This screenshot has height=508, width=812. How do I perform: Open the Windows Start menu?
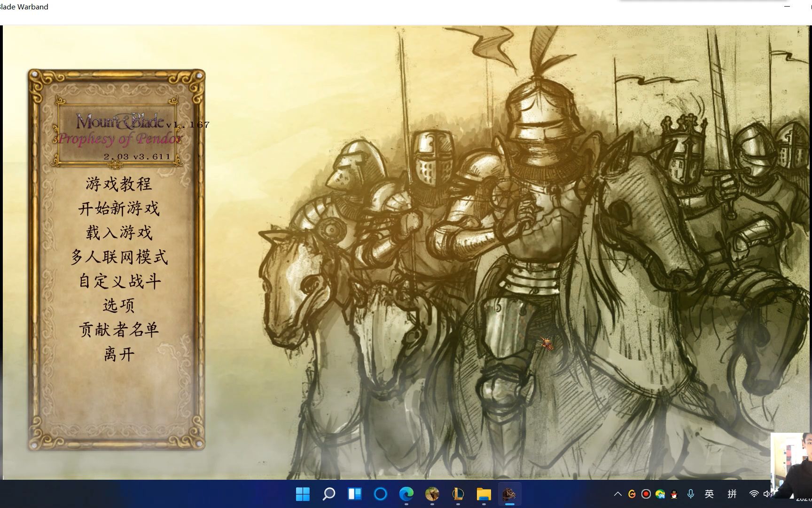tap(303, 494)
